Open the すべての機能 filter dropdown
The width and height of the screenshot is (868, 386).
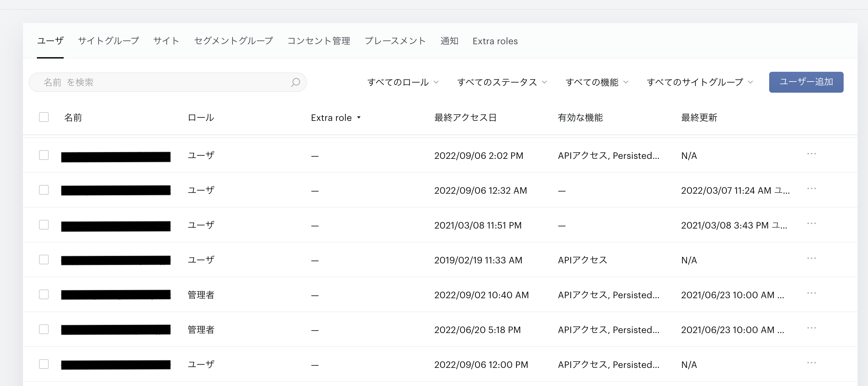point(597,82)
